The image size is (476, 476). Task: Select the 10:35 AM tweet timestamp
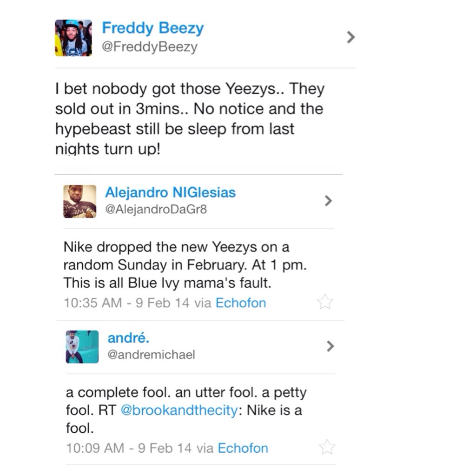pyautogui.click(x=126, y=303)
